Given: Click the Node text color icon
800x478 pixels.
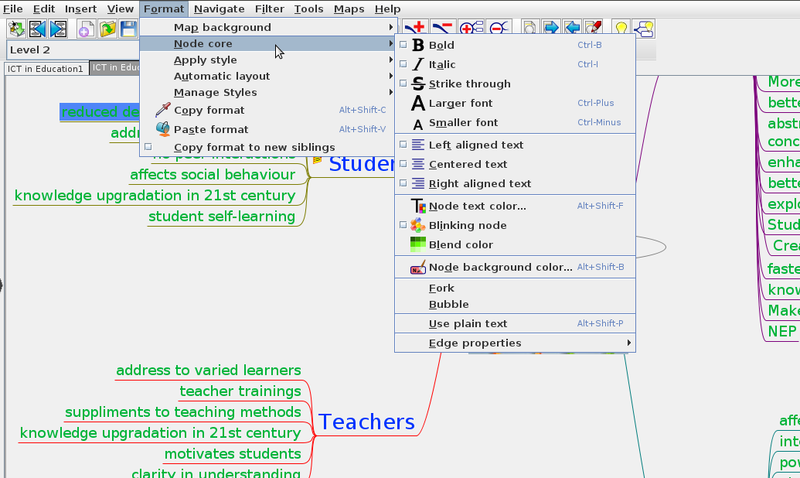Looking at the screenshot, I should pos(418,206).
